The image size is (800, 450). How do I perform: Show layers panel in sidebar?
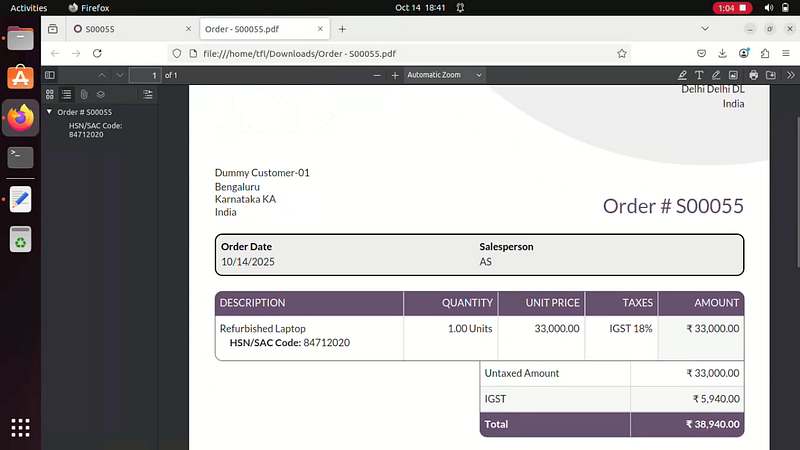pos(101,94)
